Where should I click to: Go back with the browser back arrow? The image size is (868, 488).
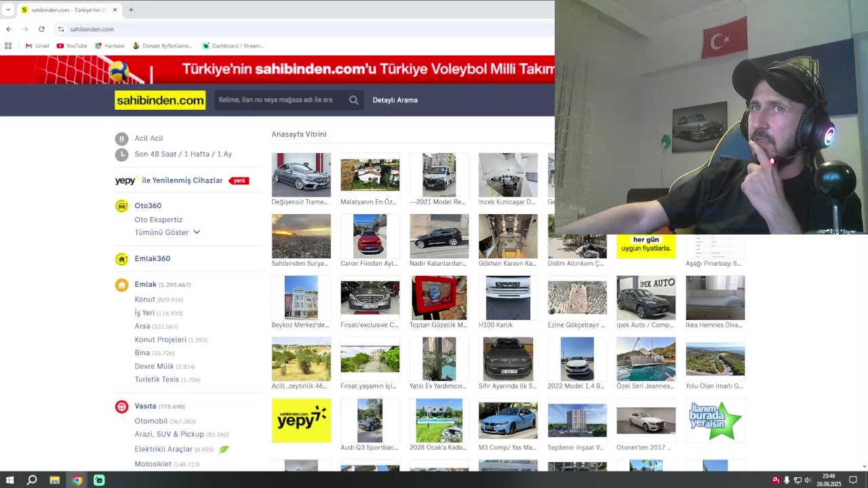[9, 29]
